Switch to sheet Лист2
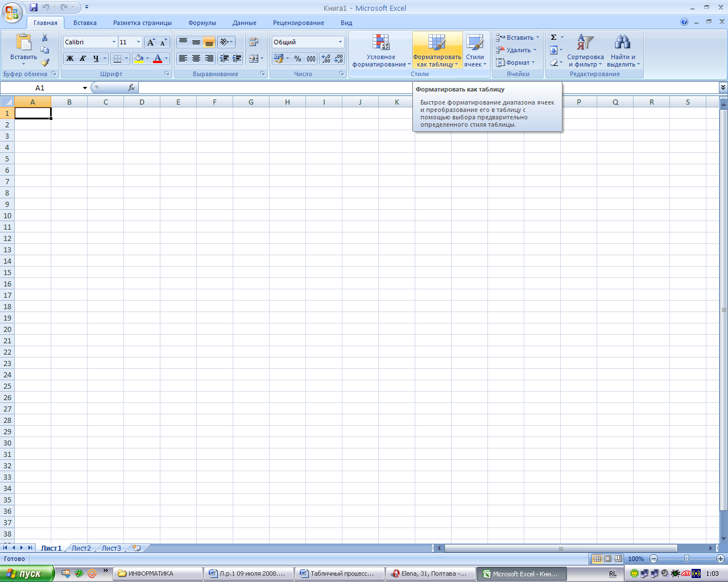The width and height of the screenshot is (728, 582). [x=81, y=548]
